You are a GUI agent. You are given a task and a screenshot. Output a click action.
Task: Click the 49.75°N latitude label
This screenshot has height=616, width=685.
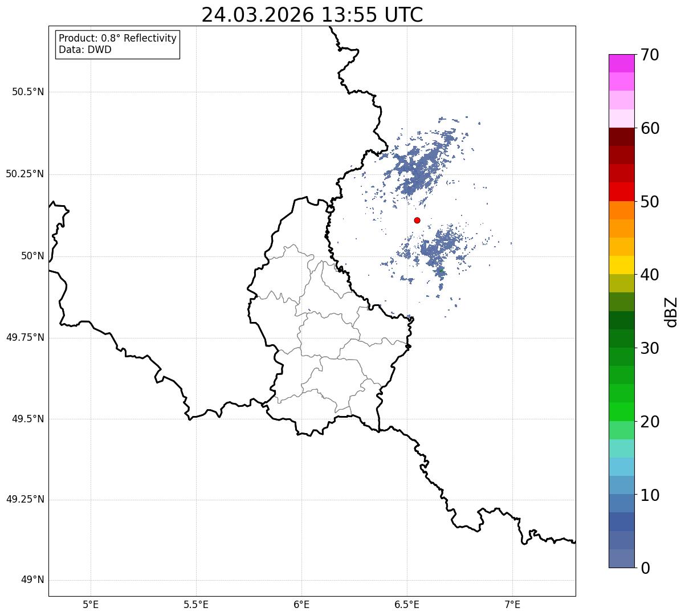pos(25,337)
